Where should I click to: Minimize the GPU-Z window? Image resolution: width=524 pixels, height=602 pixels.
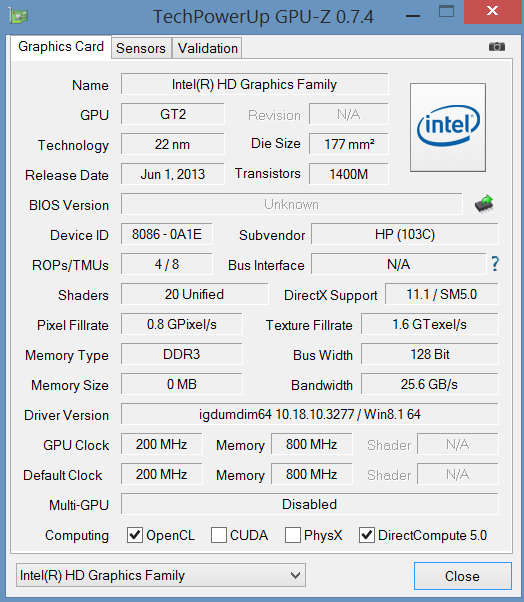pyautogui.click(x=413, y=16)
